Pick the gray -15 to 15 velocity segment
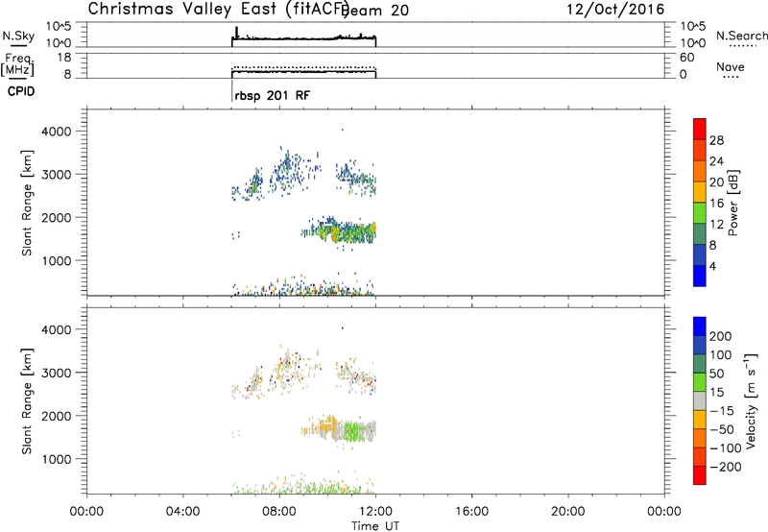The height and width of the screenshot is (532, 768). click(700, 400)
